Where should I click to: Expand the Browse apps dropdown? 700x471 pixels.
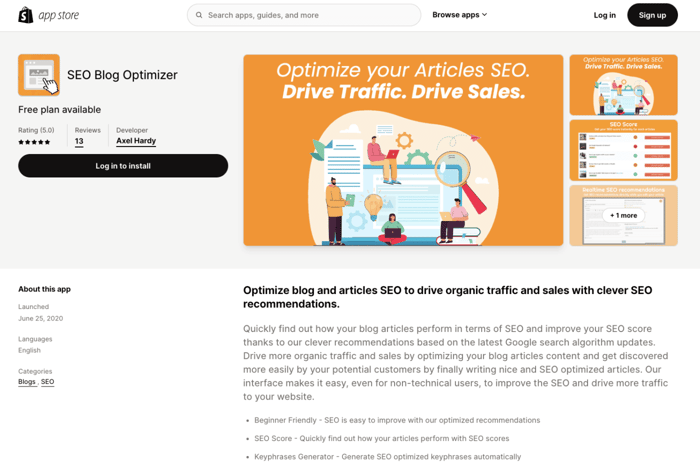(459, 15)
